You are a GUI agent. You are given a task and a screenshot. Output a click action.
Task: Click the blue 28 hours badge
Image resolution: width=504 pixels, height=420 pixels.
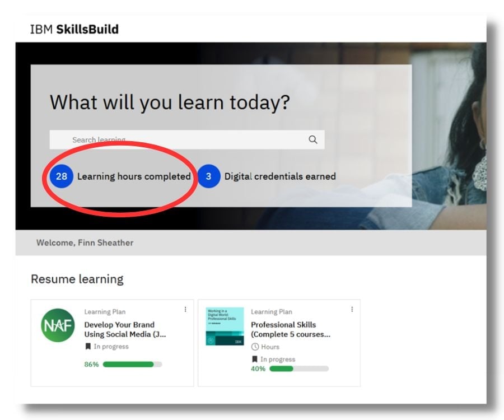coord(62,176)
